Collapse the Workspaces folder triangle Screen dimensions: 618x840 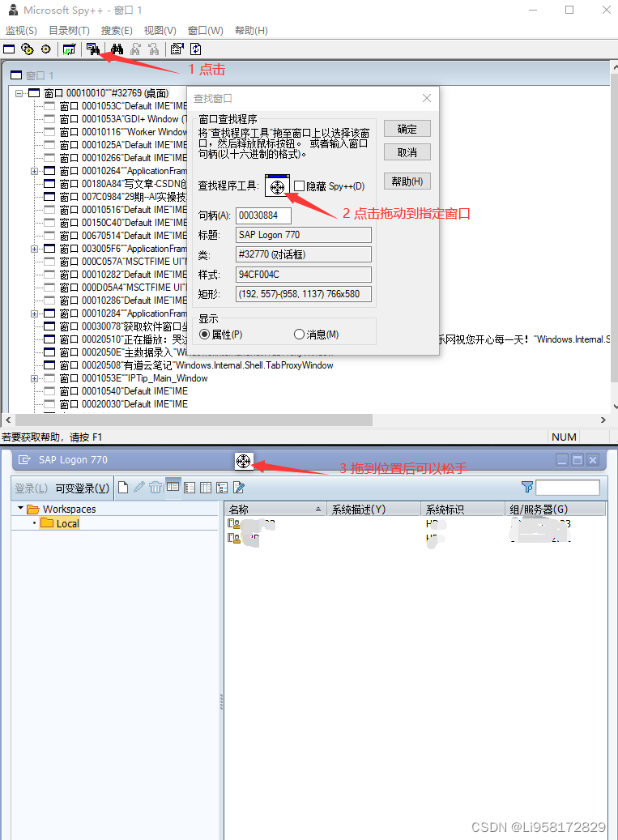20,508
